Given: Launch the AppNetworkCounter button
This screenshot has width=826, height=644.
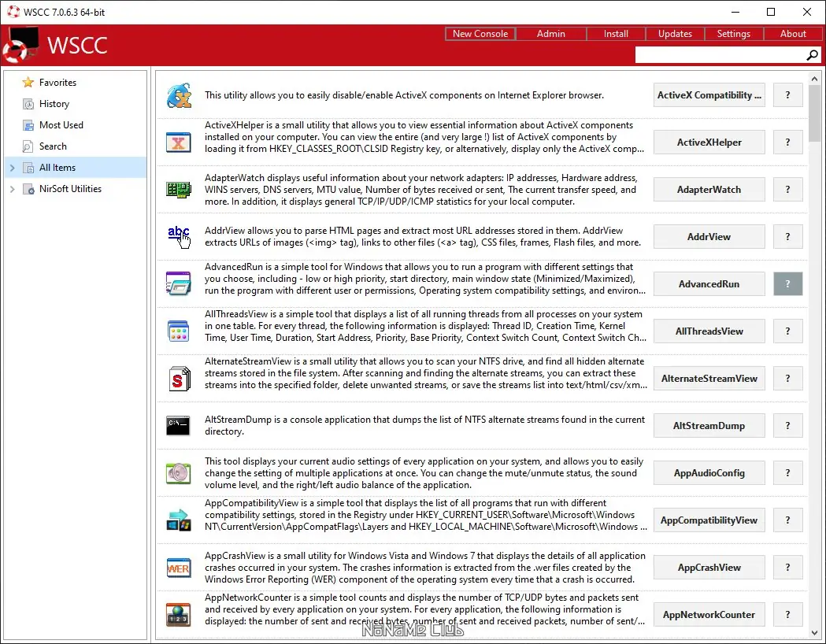Looking at the screenshot, I should (709, 615).
